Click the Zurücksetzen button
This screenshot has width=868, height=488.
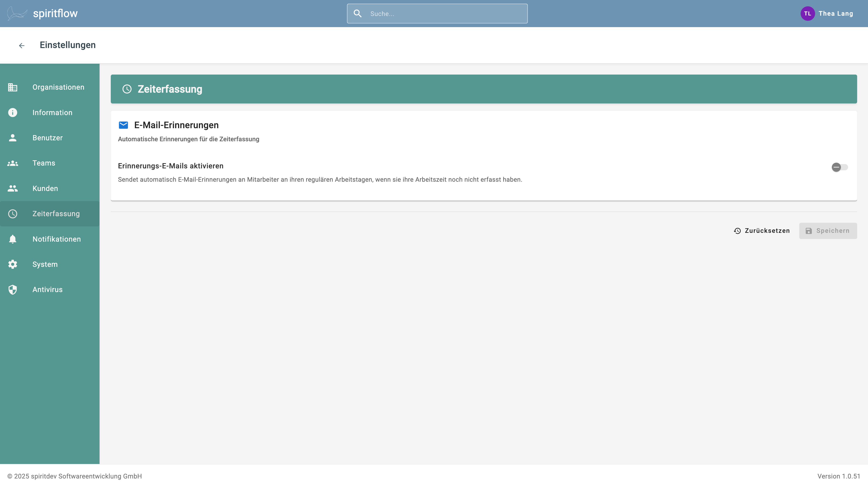(761, 231)
